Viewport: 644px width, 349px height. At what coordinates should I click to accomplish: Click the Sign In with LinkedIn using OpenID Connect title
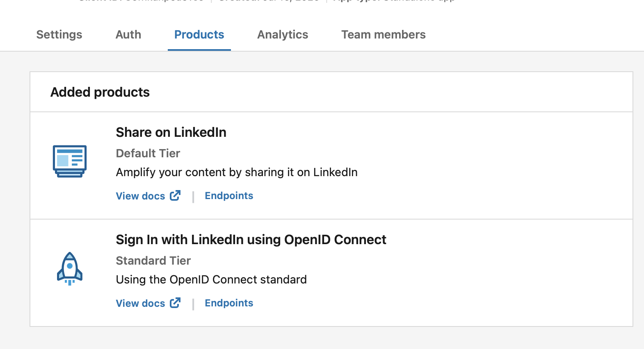[251, 240]
